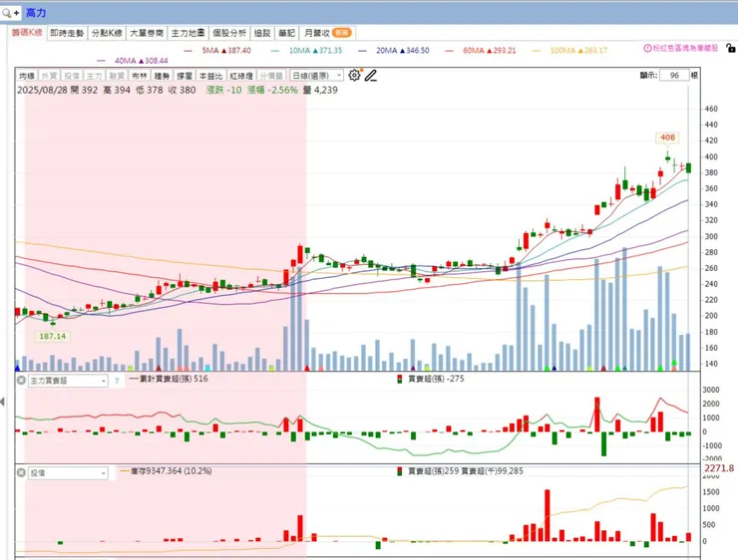Click the 100MA legend entry
This screenshot has height=560, width=738.
point(572,50)
